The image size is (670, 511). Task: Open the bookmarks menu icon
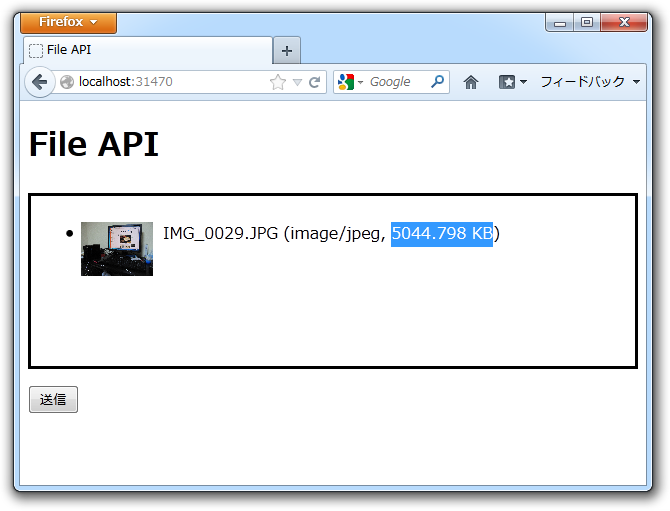pyautogui.click(x=513, y=82)
